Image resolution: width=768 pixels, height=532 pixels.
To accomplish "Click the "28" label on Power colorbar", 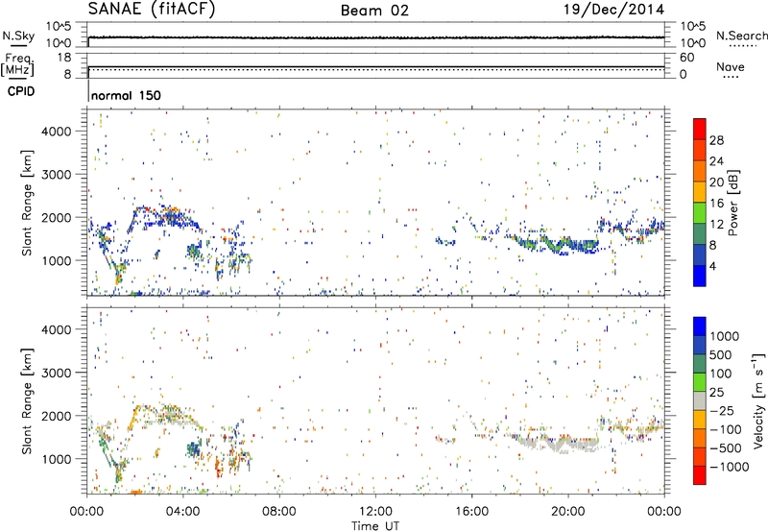I will point(716,140).
